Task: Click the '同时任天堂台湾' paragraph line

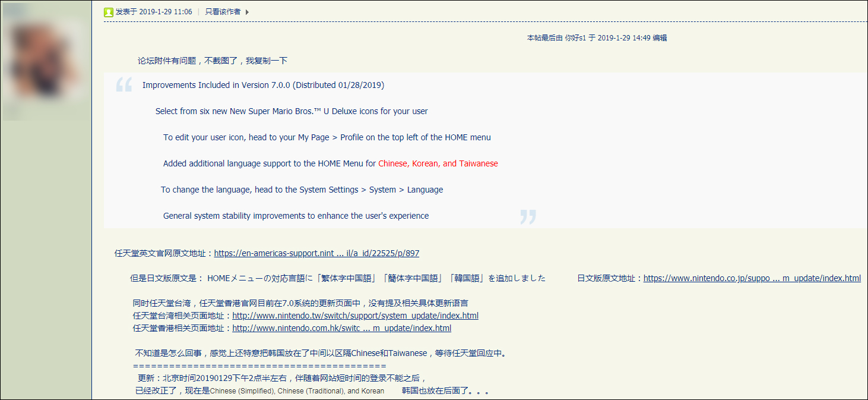Action: click(x=300, y=303)
